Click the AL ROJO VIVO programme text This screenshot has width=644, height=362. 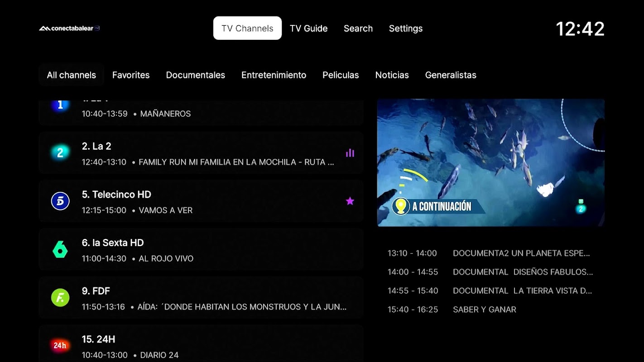pyautogui.click(x=166, y=259)
